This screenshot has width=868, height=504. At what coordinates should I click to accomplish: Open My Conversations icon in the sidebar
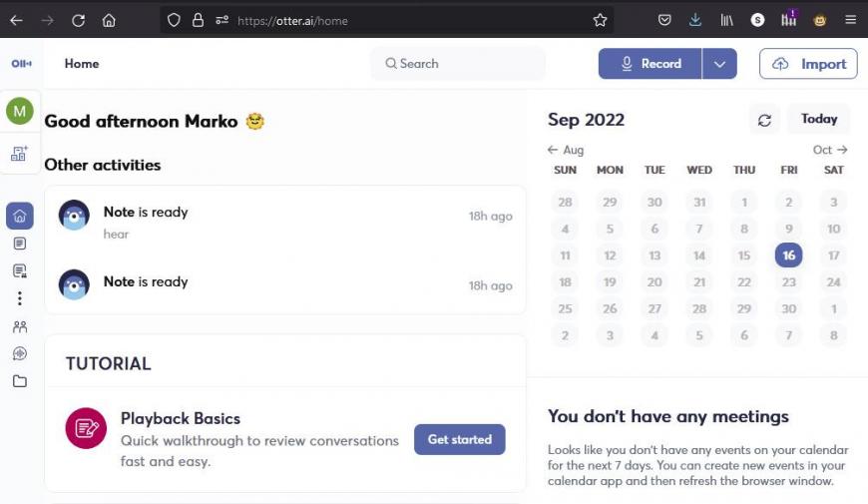coord(20,244)
